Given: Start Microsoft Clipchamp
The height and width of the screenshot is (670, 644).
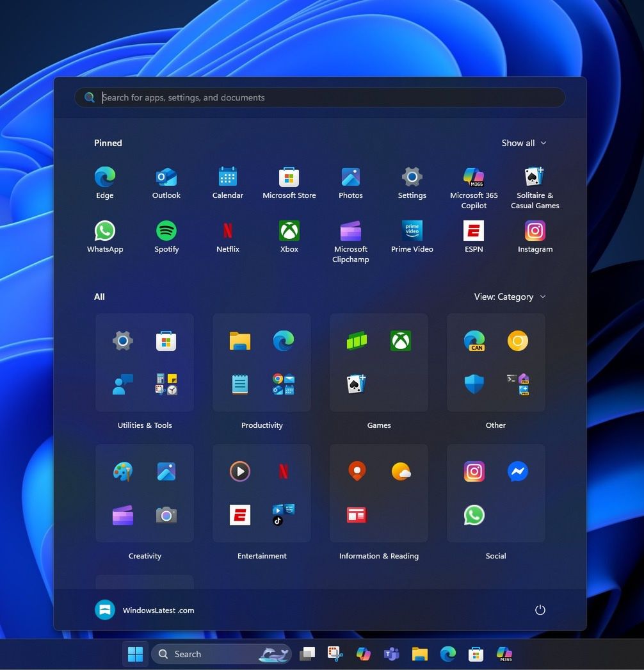Looking at the screenshot, I should click(x=350, y=231).
